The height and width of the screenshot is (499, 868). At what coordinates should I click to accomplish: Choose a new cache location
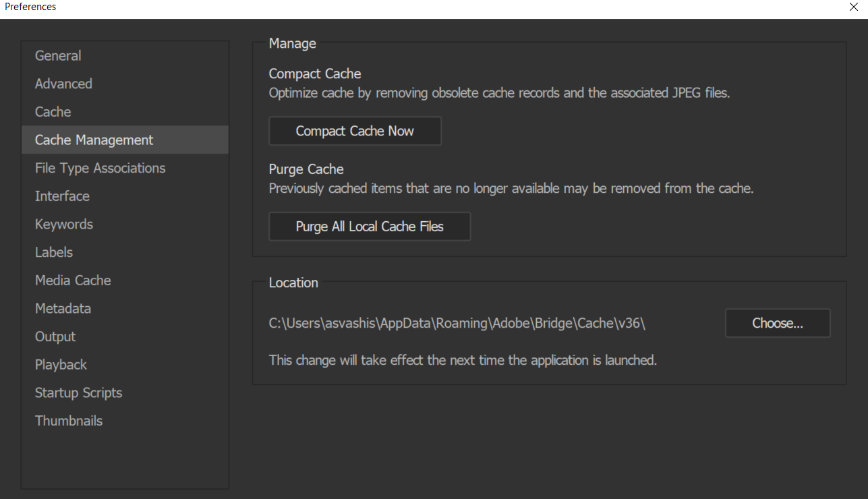[x=777, y=323]
